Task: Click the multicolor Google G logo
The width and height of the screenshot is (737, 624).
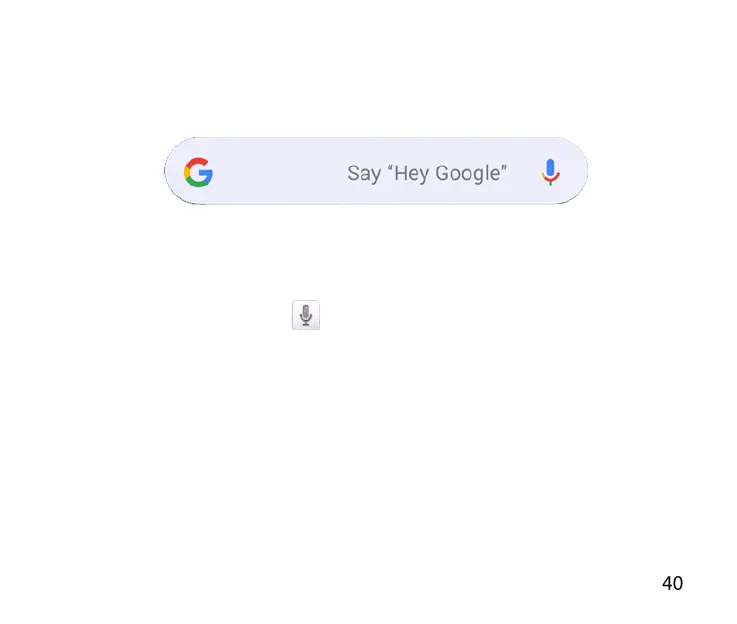Action: [198, 172]
